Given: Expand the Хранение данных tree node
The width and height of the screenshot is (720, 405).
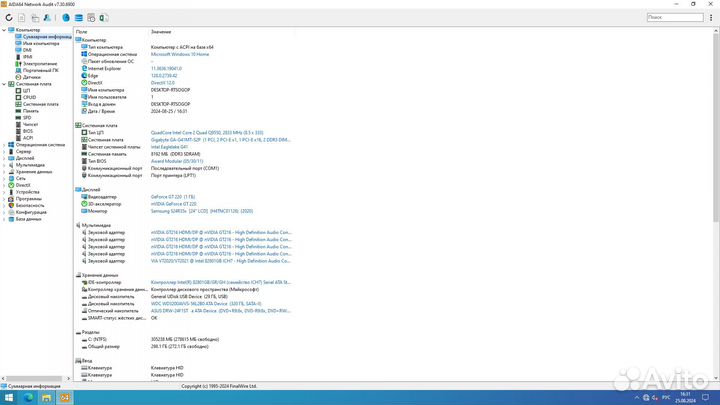Looking at the screenshot, I should pos(4,172).
